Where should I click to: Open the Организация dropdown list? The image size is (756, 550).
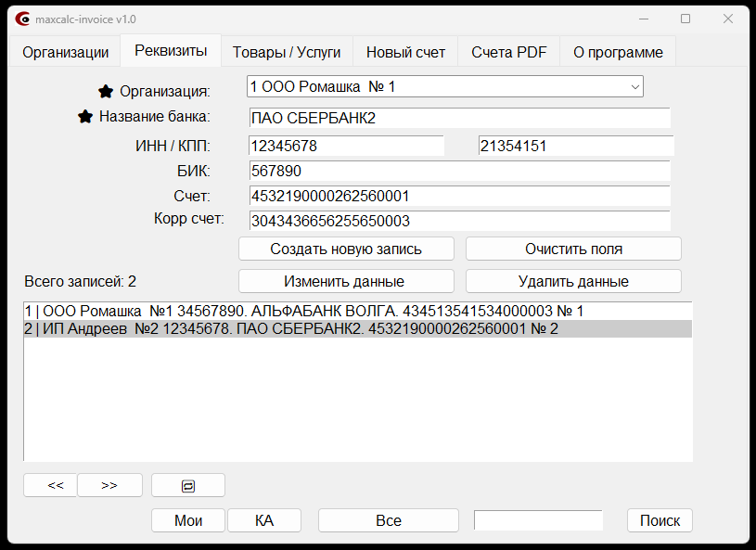pyautogui.click(x=635, y=87)
